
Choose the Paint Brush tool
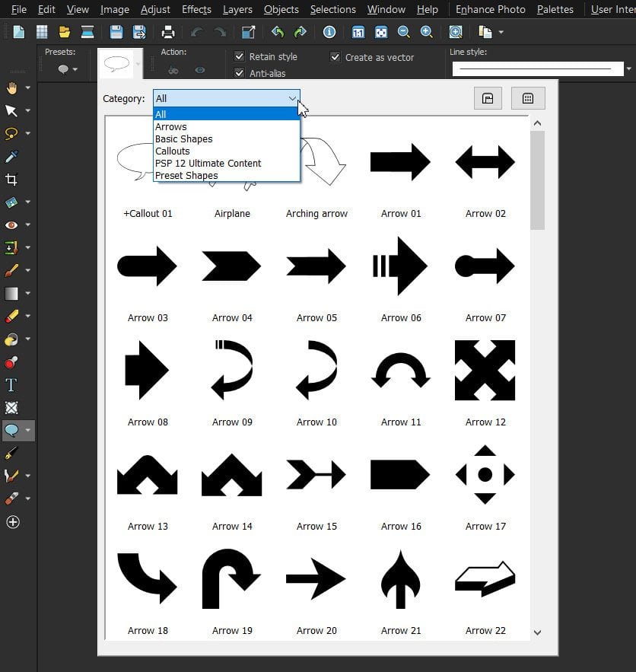coord(11,270)
